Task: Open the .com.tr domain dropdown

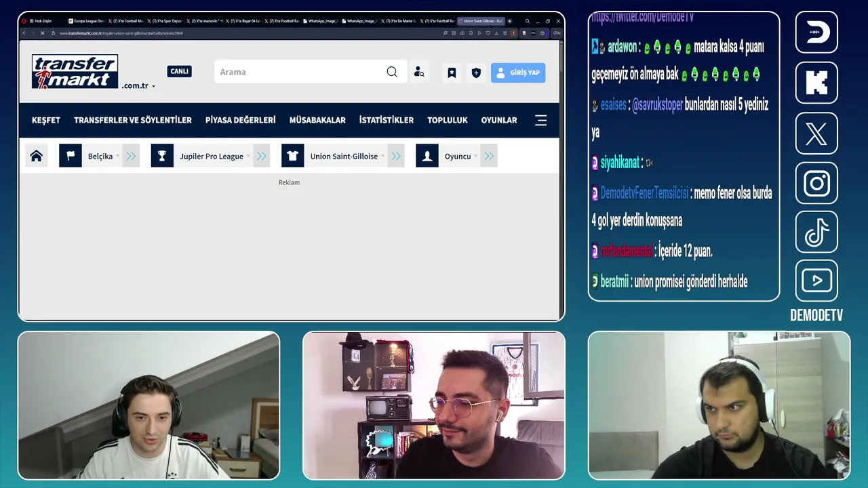Action: click(138, 86)
